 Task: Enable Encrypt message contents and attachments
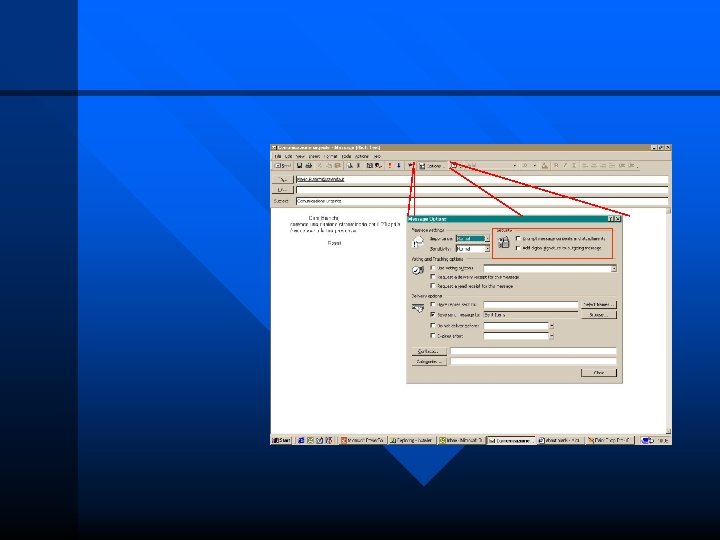518,238
